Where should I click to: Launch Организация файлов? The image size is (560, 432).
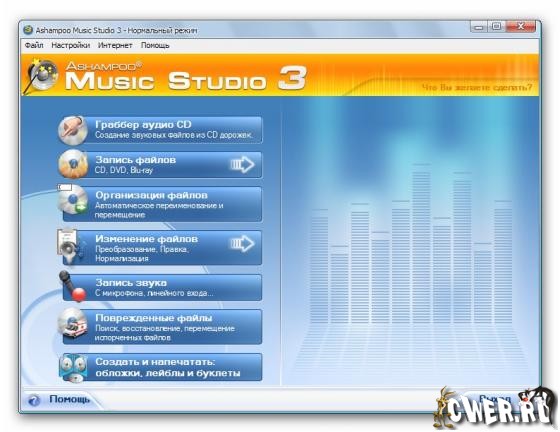162,204
